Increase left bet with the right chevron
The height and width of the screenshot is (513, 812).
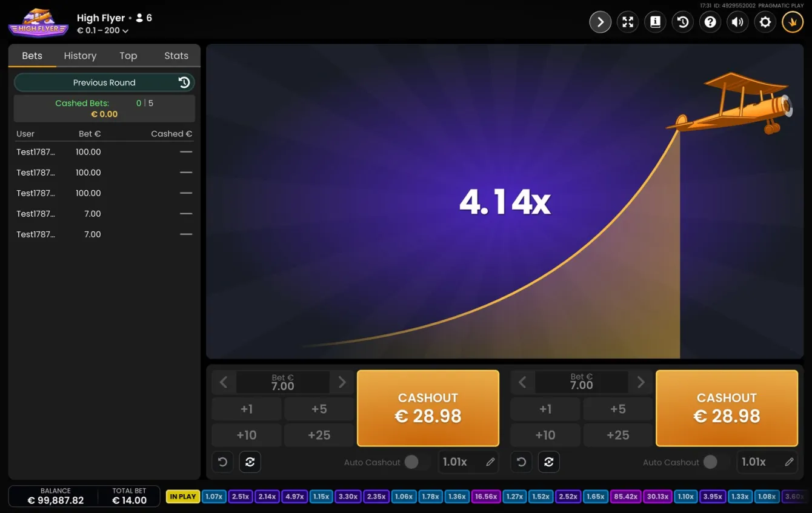pyautogui.click(x=342, y=382)
